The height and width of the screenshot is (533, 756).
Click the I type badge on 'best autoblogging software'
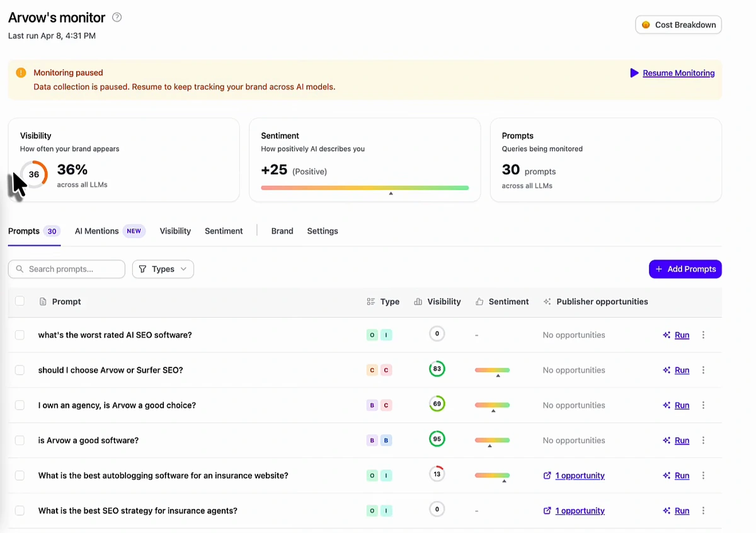386,476
